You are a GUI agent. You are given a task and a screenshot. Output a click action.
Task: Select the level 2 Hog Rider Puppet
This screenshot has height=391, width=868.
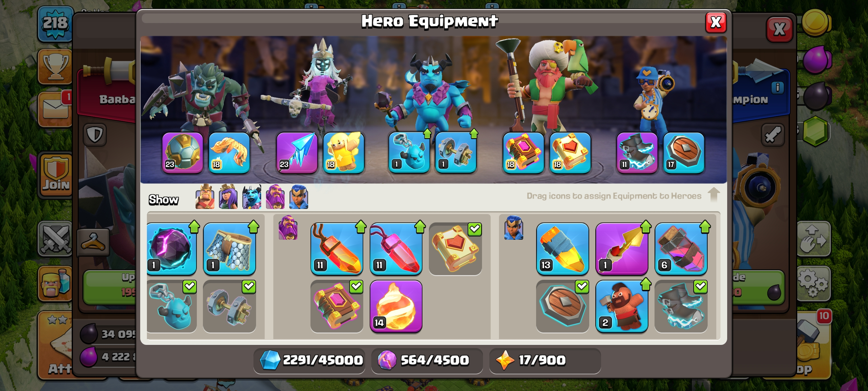point(622,306)
